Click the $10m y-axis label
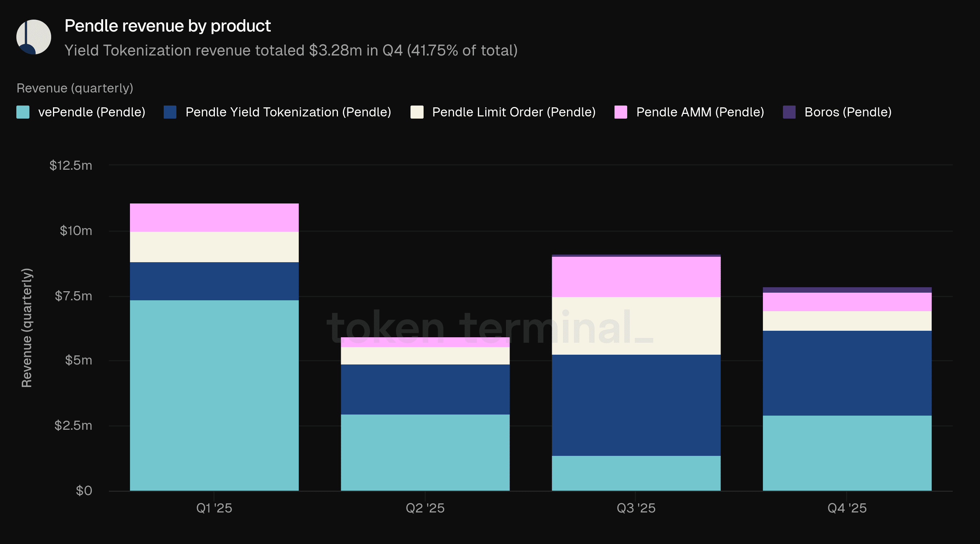This screenshot has height=544, width=980. coord(76,231)
